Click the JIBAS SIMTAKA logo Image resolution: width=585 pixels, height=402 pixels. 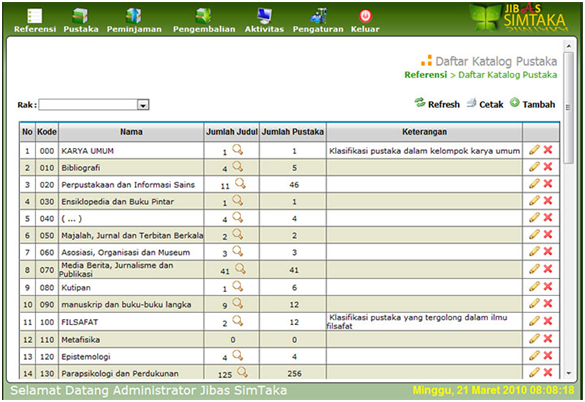pos(519,18)
